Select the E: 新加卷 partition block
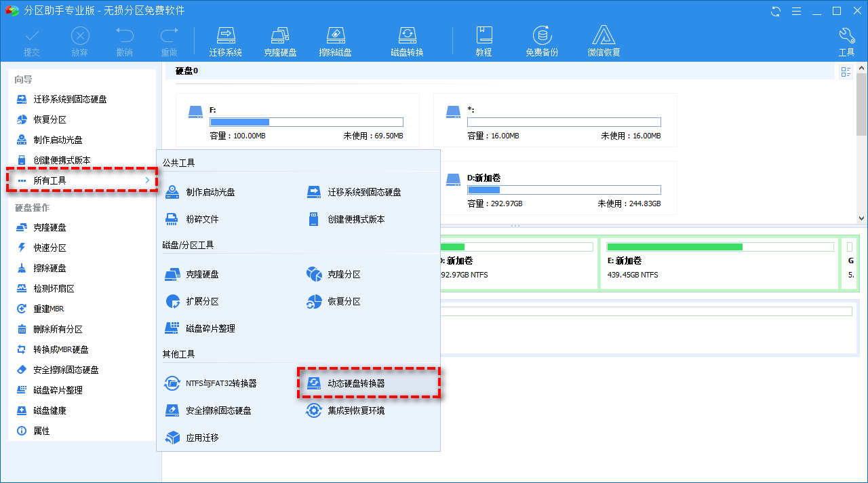 [x=719, y=261]
